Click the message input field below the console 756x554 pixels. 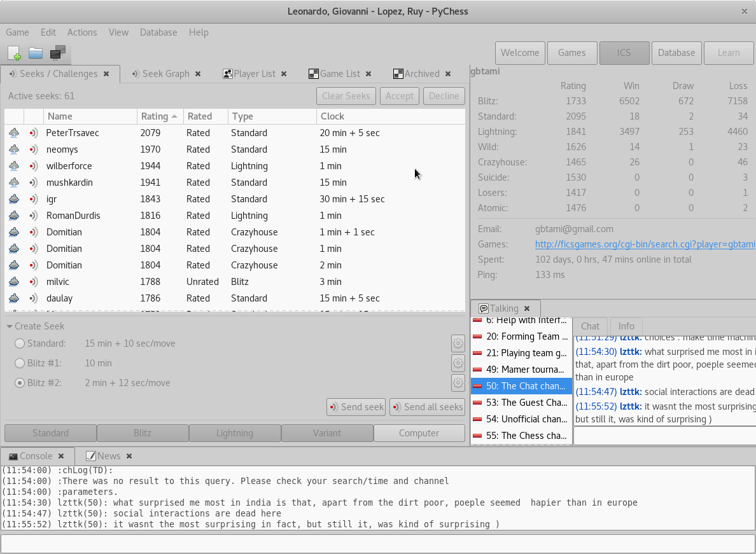pos(378,543)
